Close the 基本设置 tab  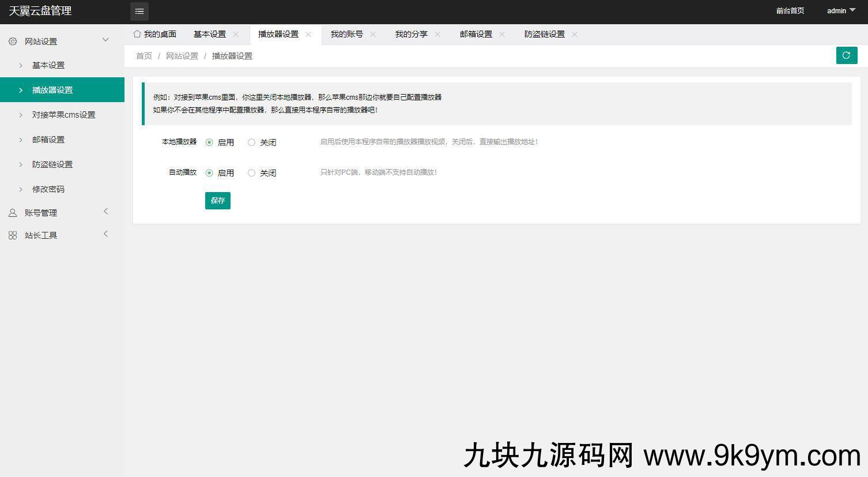236,35
